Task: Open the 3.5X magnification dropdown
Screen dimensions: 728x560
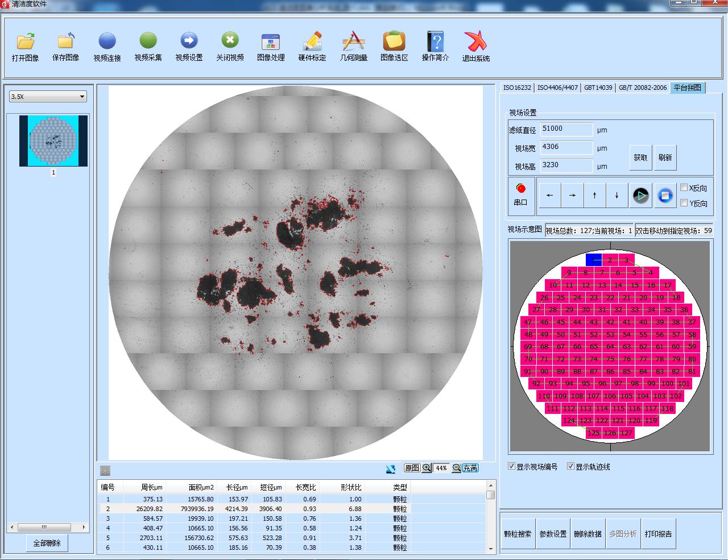Action: pos(48,97)
